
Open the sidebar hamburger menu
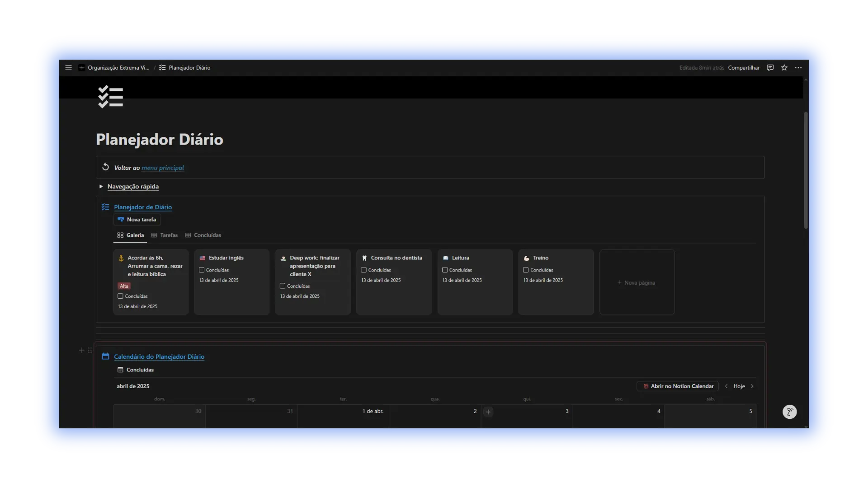click(68, 68)
